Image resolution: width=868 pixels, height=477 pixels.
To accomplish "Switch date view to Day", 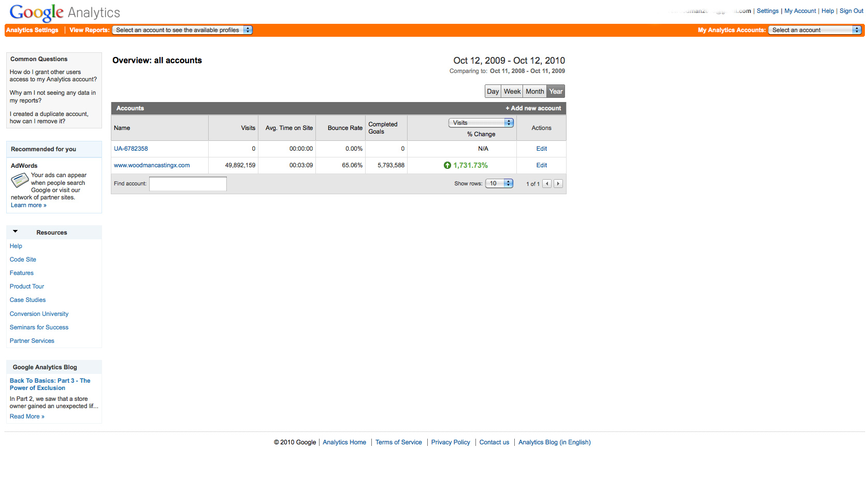I will (493, 92).
